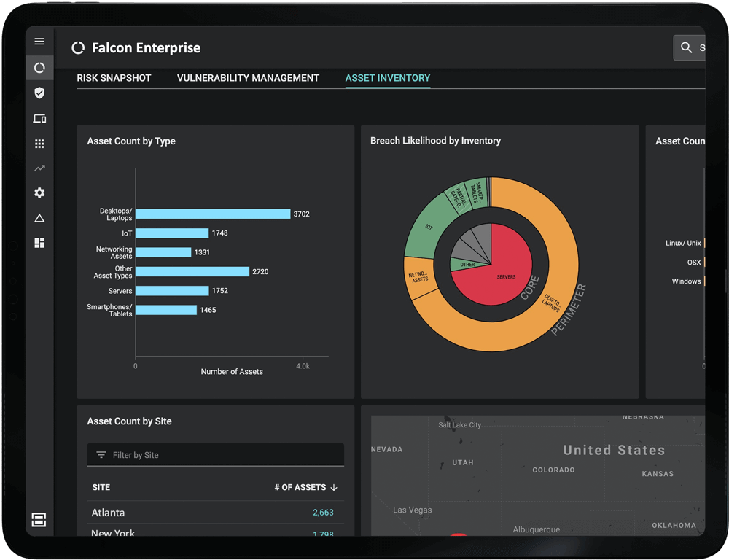
Task: Open the triangle alert sidebar icon
Action: tap(39, 218)
